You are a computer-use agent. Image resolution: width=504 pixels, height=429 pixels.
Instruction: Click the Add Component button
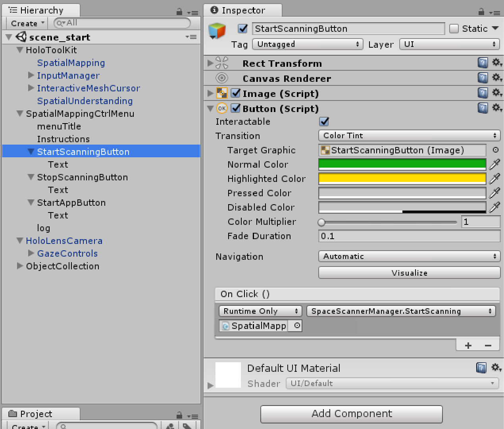click(x=351, y=414)
